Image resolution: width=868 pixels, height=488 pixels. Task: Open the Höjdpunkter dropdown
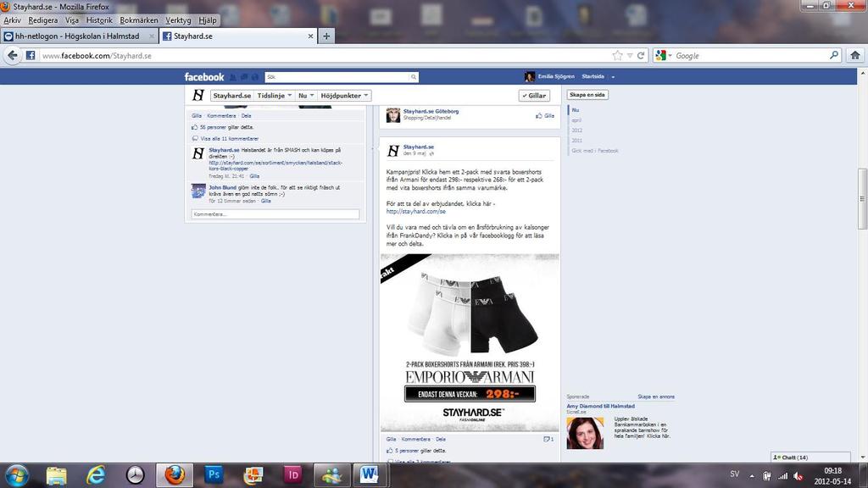tap(344, 96)
